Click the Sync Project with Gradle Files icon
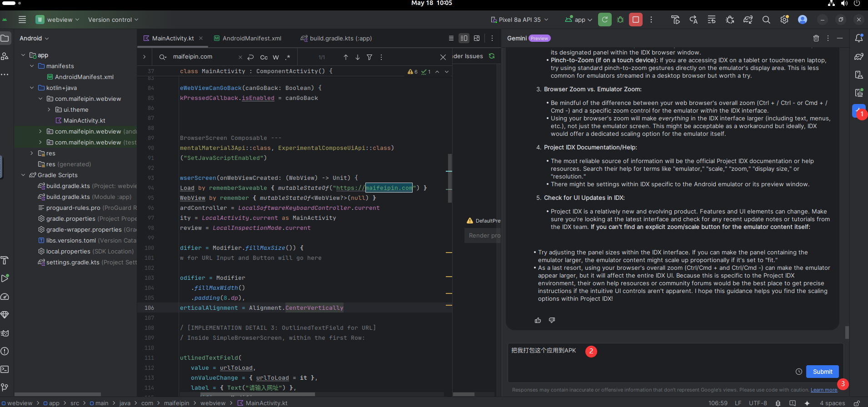 click(x=748, y=20)
